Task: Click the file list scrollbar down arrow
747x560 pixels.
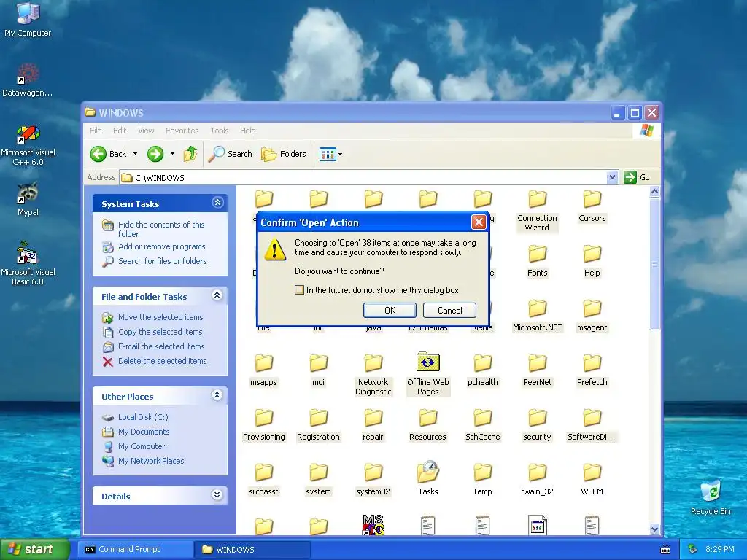Action: (654, 529)
